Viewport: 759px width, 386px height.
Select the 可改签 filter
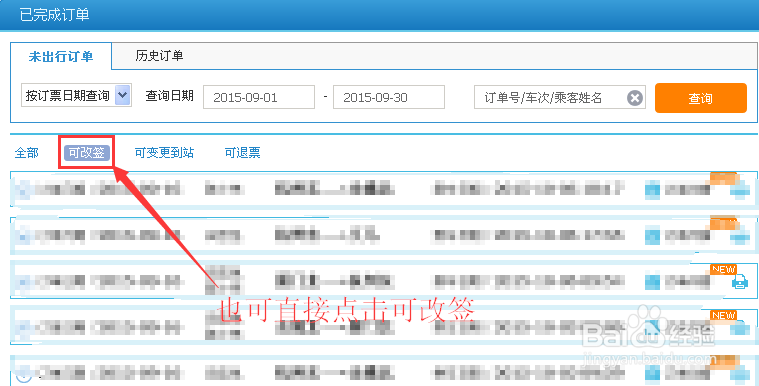[87, 153]
